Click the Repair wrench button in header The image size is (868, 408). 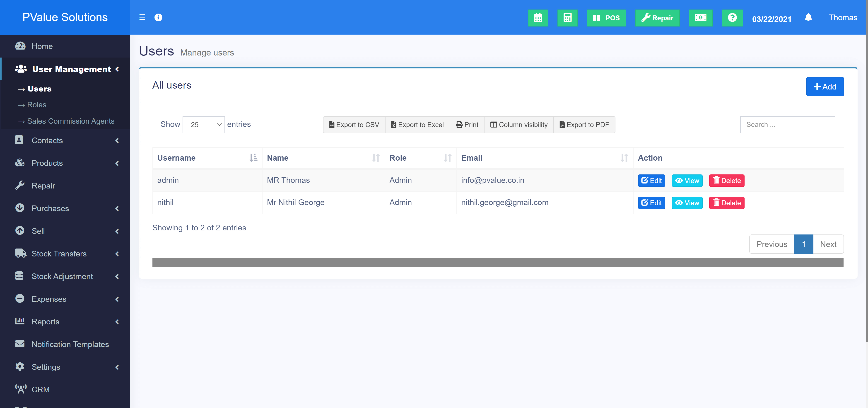click(657, 18)
